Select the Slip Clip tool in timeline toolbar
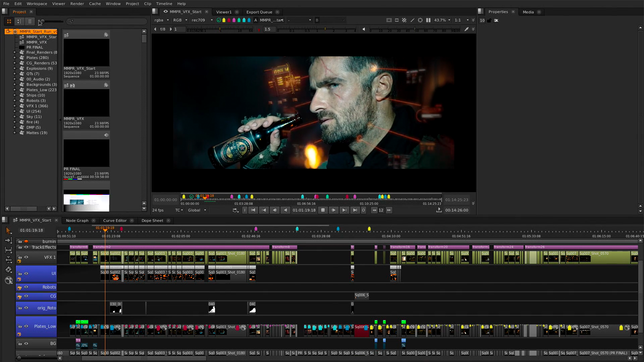The image size is (644, 362). [x=8, y=250]
